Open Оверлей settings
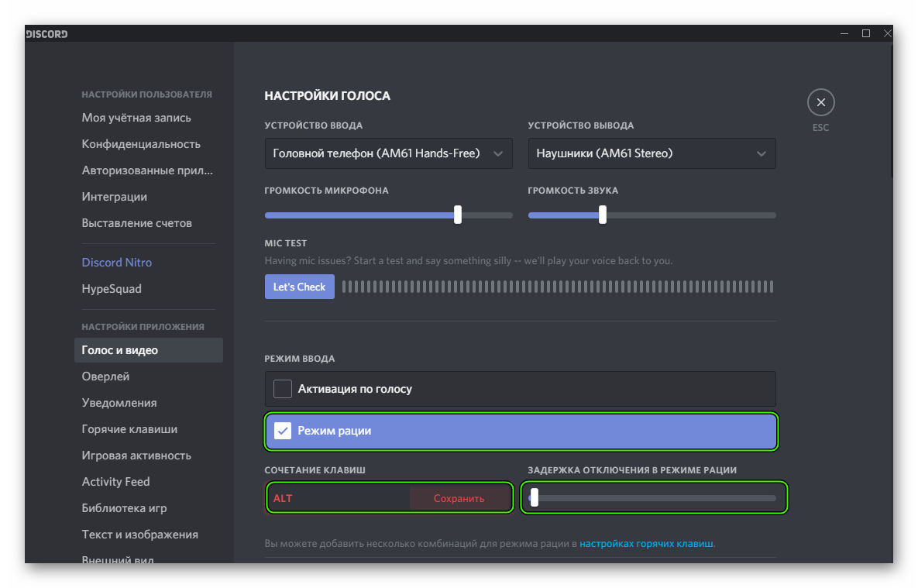The image size is (918, 588). (x=105, y=377)
